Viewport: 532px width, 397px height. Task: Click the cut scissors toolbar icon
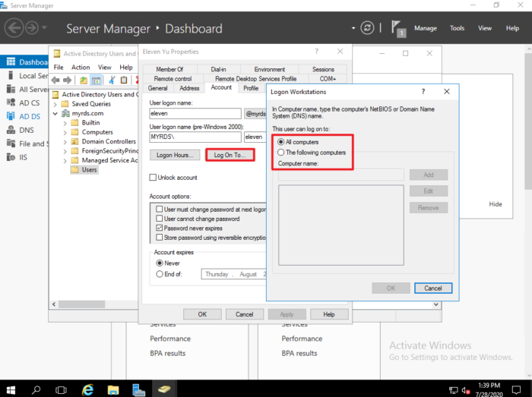pos(111,80)
